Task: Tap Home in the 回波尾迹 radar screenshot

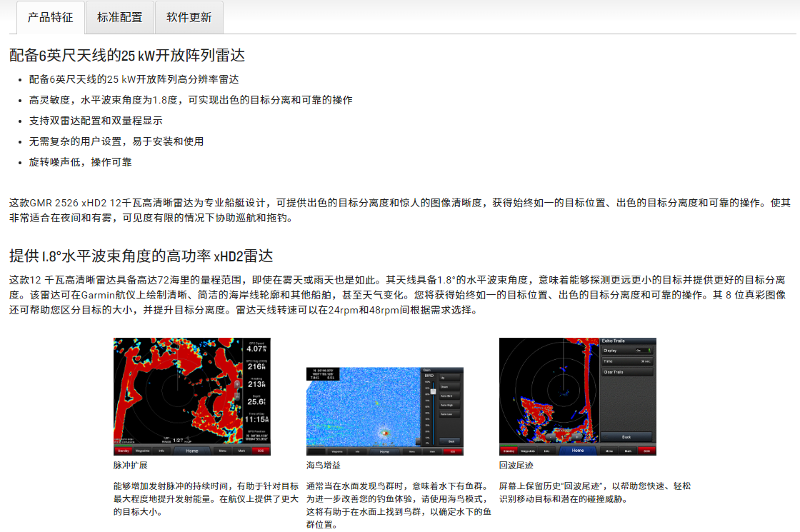Action: pos(578,451)
